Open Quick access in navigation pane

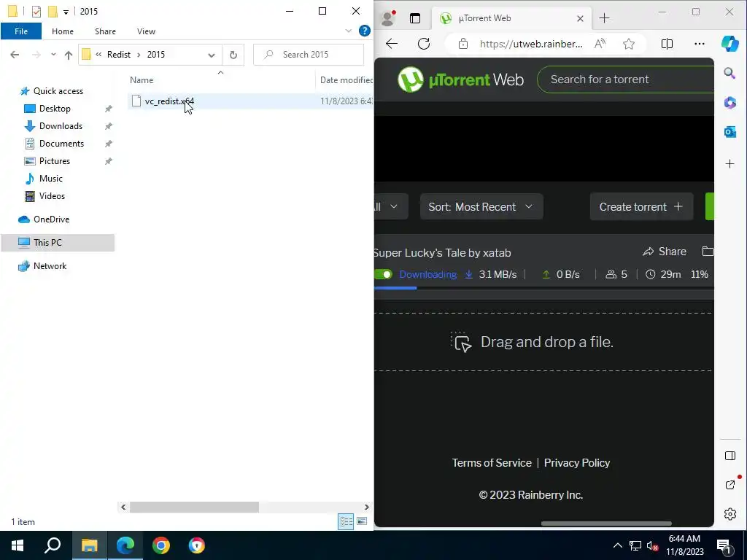coord(58,91)
